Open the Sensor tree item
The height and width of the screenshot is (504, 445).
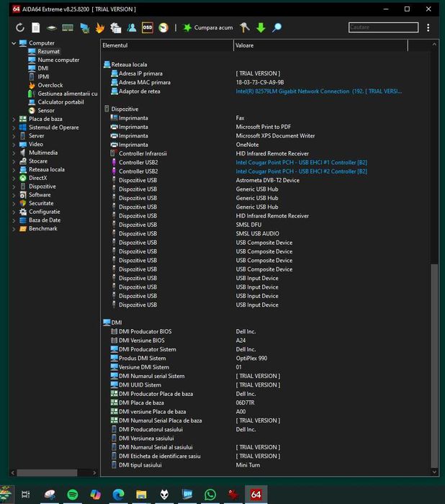click(45, 110)
